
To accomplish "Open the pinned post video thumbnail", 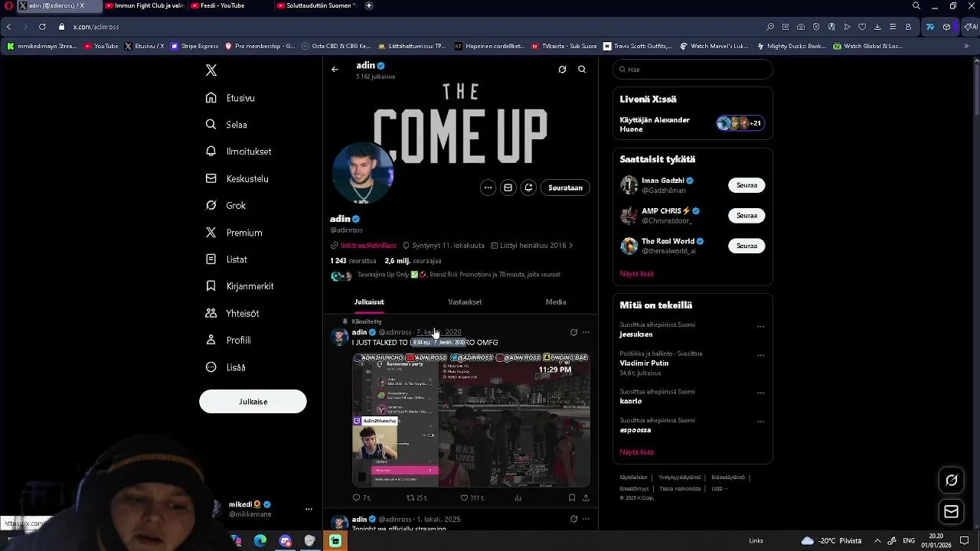I will click(x=471, y=419).
